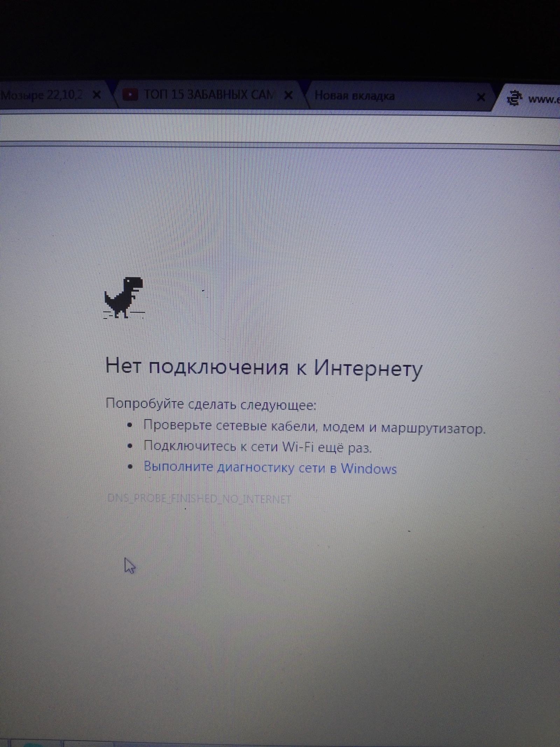The width and height of the screenshot is (560, 747).
Task: Open 'Выполните диагностику сети в Windows' link
Action: pos(270,468)
